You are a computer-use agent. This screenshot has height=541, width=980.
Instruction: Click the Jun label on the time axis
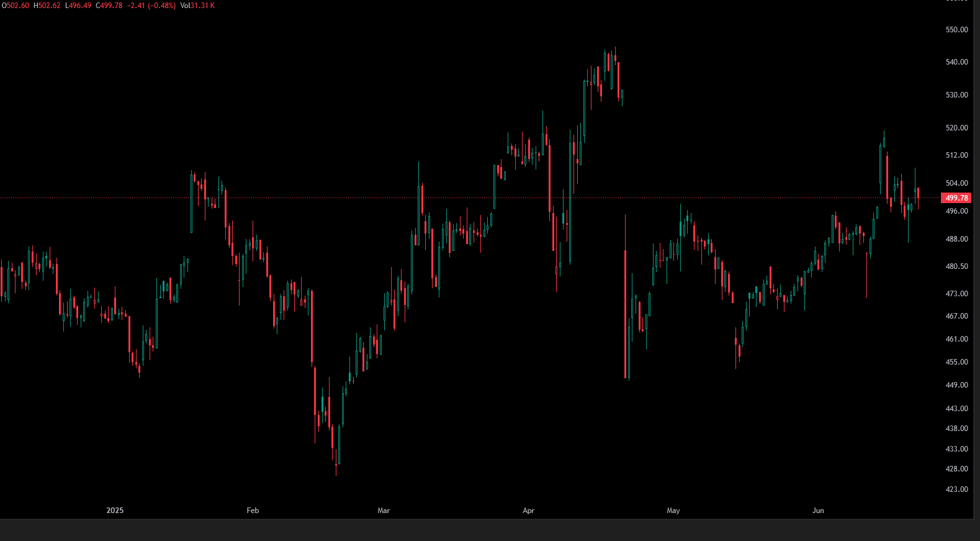(x=818, y=511)
